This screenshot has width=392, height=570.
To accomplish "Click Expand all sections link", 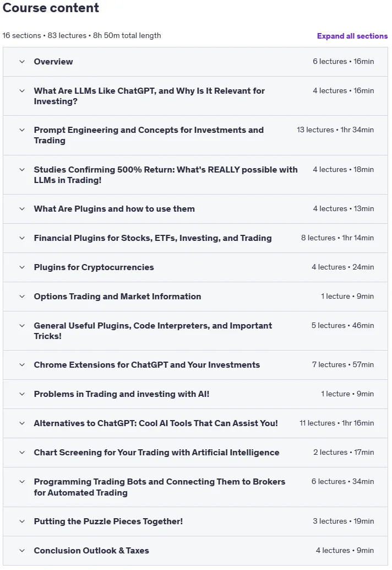I will tap(352, 36).
